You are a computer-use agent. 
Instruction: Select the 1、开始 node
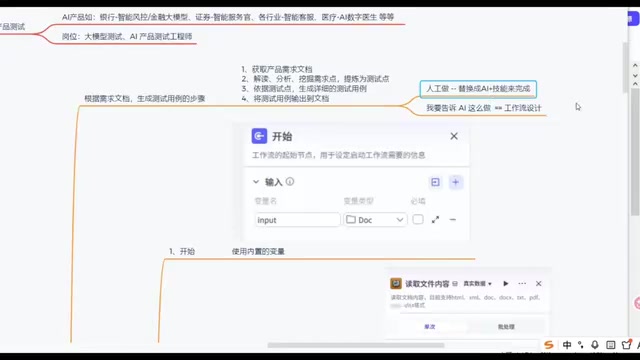[x=182, y=251]
